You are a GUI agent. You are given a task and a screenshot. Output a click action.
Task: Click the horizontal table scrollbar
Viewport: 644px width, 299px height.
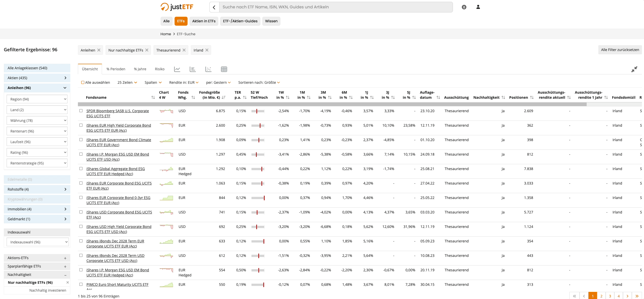[332, 104]
